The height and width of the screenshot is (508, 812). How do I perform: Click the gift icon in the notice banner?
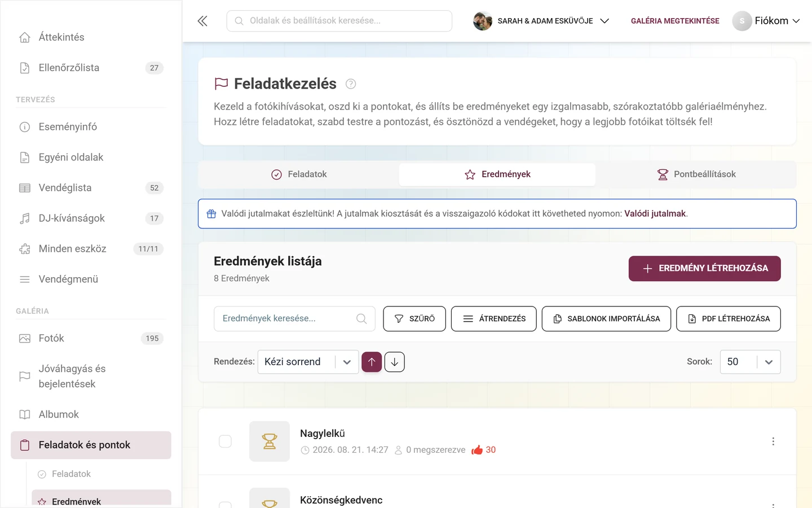(x=211, y=214)
